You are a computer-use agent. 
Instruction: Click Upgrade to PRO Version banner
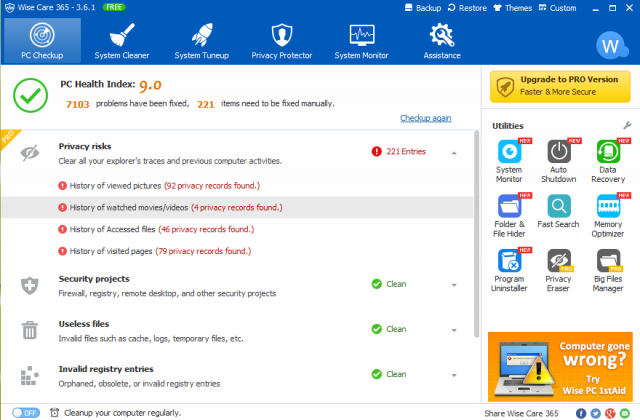click(x=560, y=86)
